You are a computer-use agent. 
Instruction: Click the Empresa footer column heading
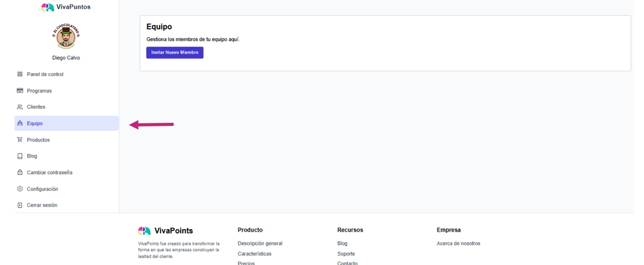[x=449, y=230]
